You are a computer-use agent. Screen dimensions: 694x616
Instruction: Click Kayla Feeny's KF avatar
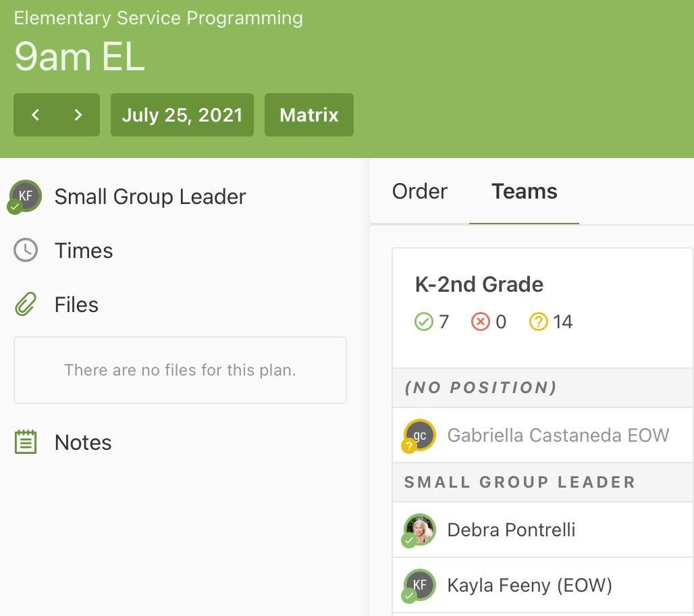tap(420, 585)
